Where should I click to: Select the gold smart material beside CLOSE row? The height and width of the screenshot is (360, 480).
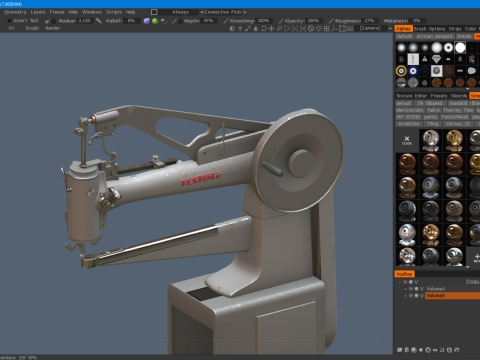(x=455, y=140)
